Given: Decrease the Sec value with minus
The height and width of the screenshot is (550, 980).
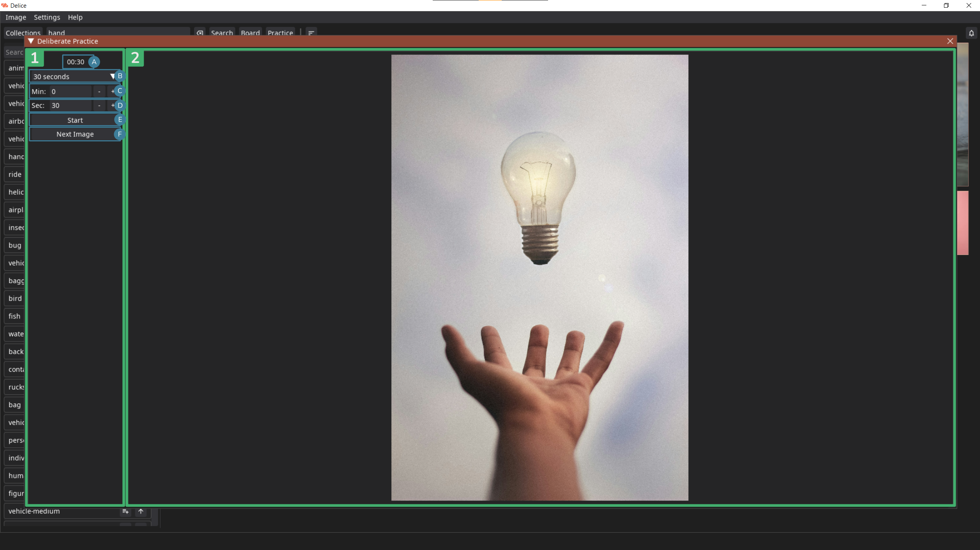Looking at the screenshot, I should (99, 105).
